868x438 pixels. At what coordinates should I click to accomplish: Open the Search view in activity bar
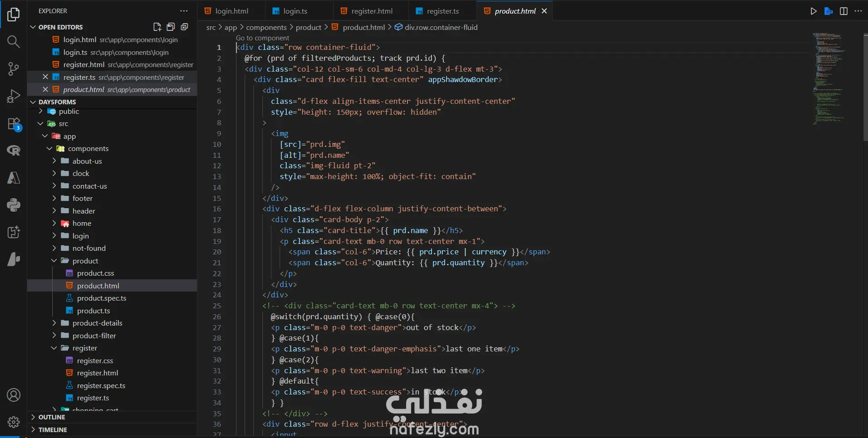pyautogui.click(x=14, y=42)
